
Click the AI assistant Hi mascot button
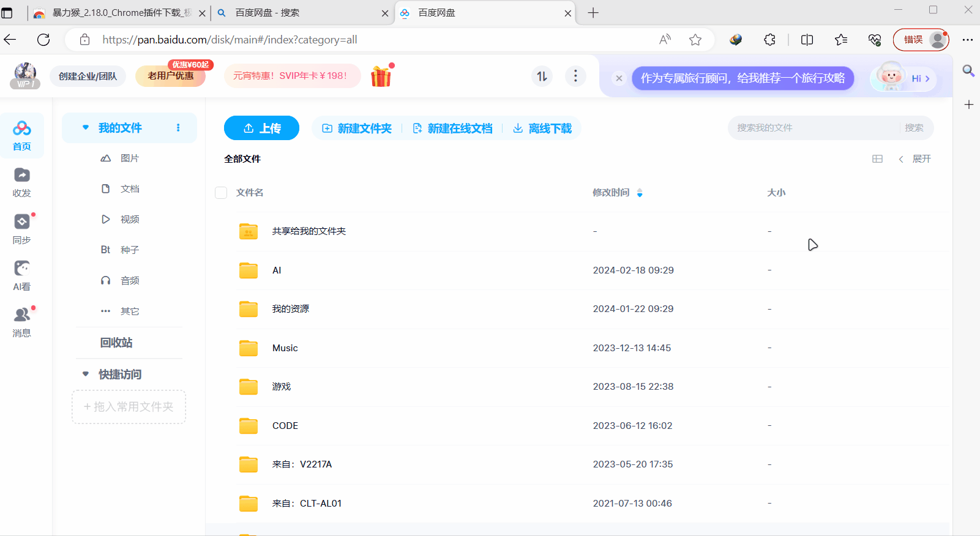point(903,78)
